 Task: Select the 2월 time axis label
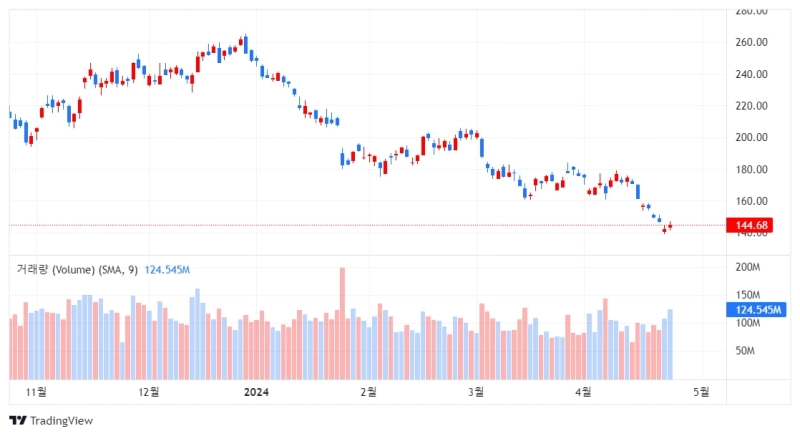pos(368,392)
